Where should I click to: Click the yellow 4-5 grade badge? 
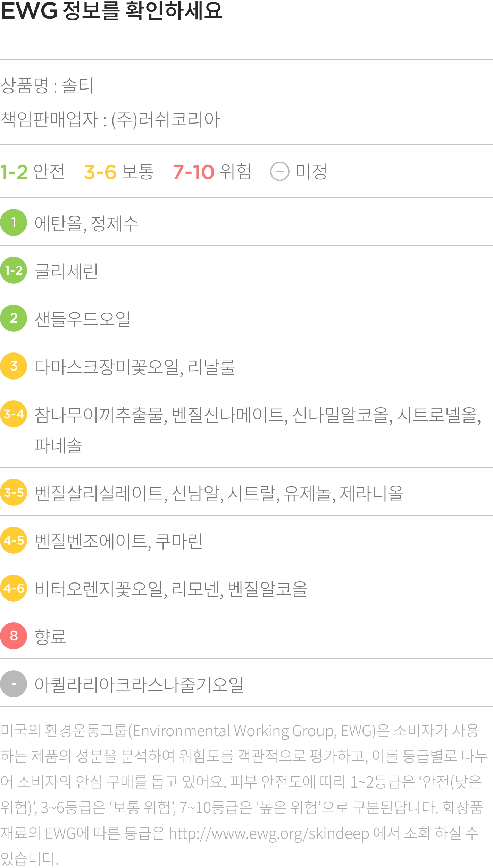[x=14, y=540]
